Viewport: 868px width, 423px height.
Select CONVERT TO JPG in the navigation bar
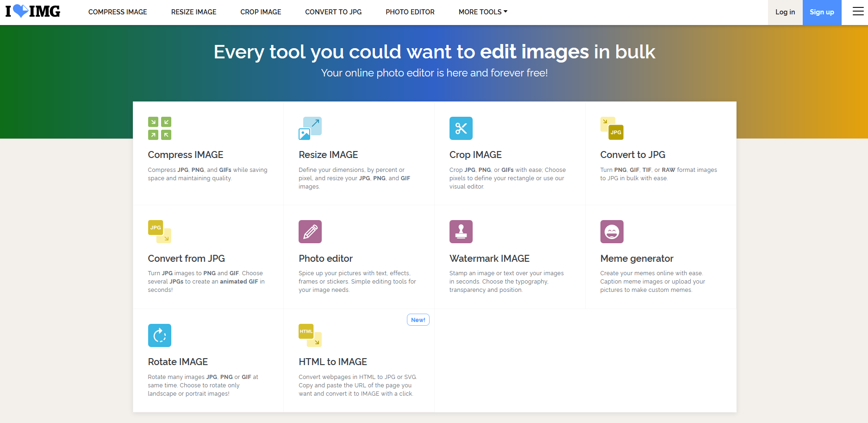(x=333, y=12)
